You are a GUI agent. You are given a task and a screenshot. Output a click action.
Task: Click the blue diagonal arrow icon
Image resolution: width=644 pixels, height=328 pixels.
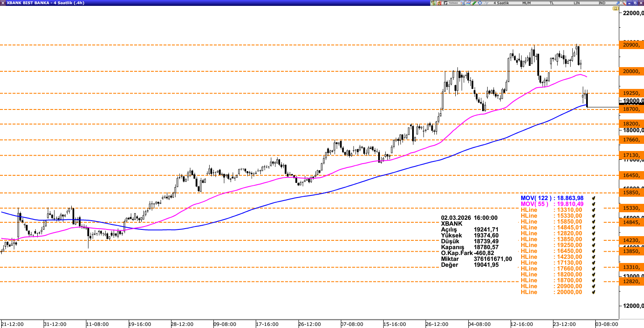pos(617,3)
